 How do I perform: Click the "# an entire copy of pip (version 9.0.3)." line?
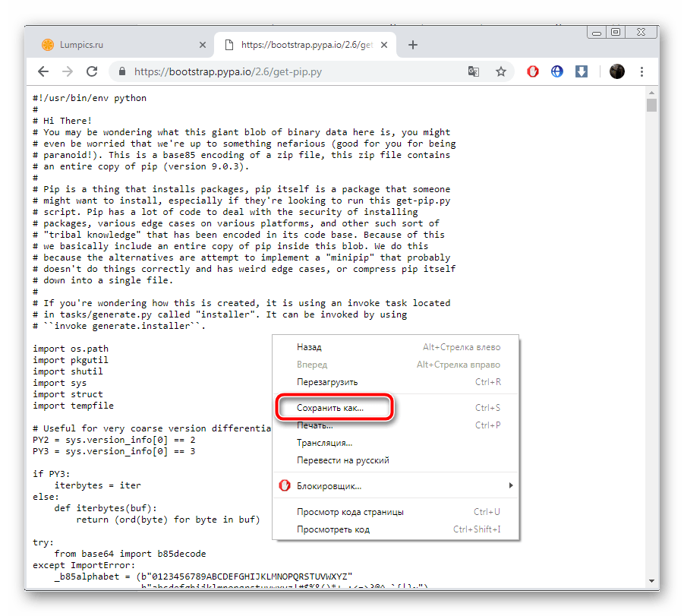click(141, 166)
